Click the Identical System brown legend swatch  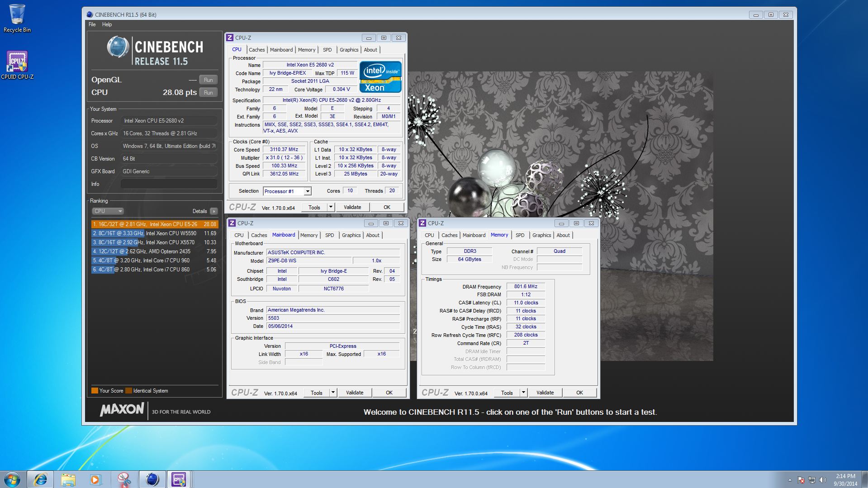click(x=128, y=391)
